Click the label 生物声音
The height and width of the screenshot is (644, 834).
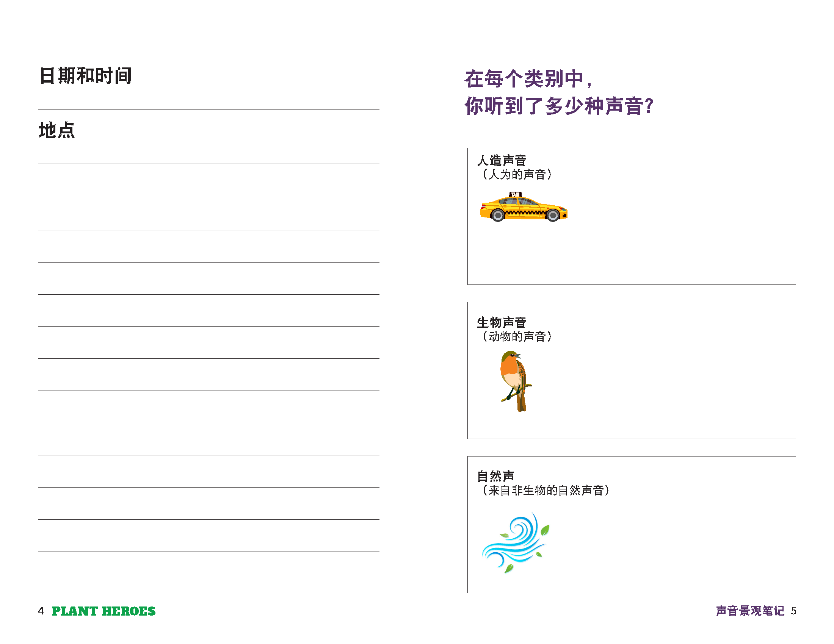click(x=502, y=322)
